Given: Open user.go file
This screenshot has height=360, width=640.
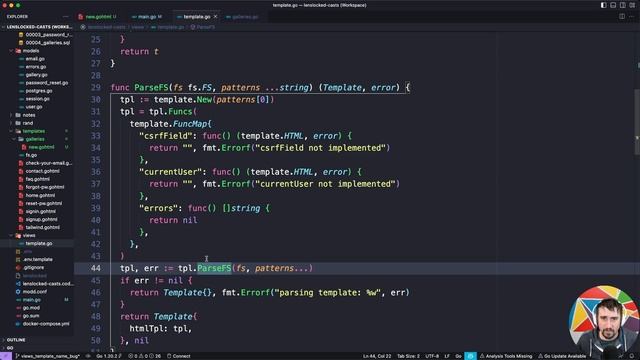Looking at the screenshot, I should [x=34, y=107].
